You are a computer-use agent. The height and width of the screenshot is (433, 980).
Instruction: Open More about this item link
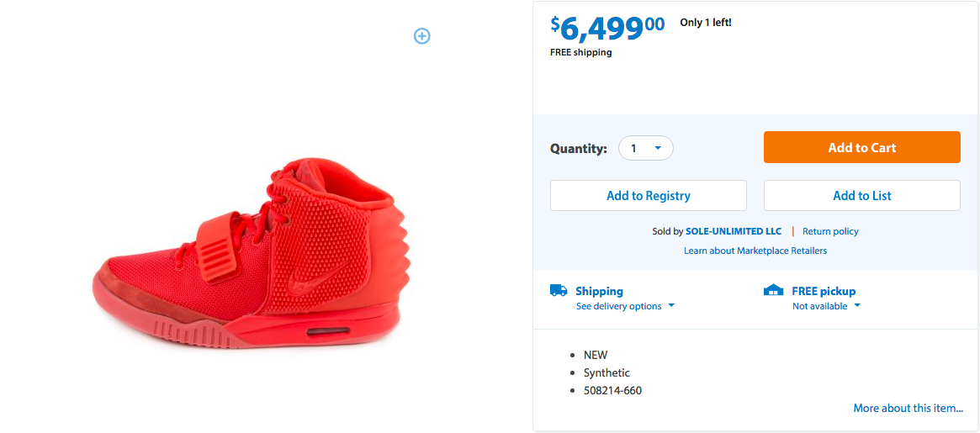pyautogui.click(x=908, y=408)
